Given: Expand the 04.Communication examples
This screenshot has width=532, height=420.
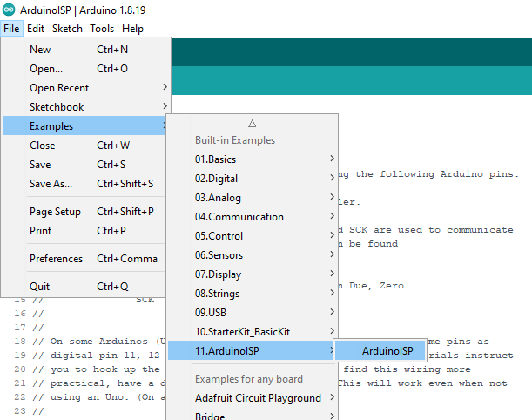Looking at the screenshot, I should point(253,217).
